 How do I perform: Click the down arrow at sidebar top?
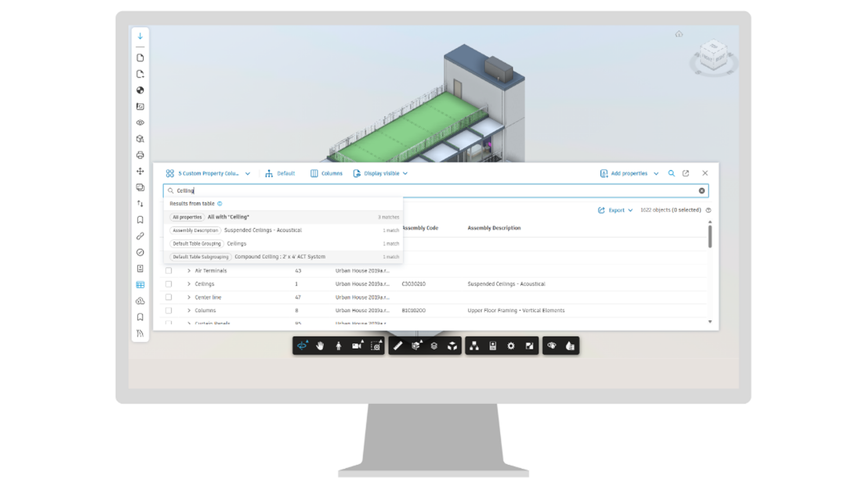(140, 36)
